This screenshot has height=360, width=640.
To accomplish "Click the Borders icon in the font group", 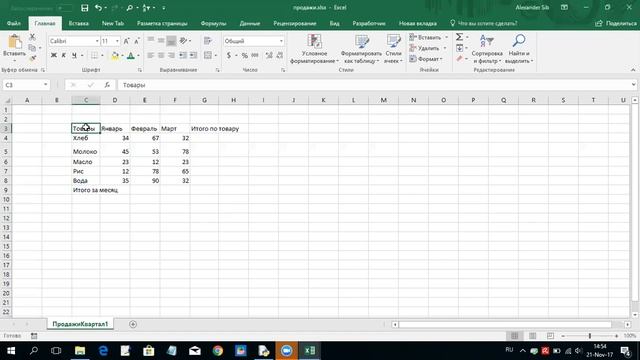I will click(x=94, y=56).
